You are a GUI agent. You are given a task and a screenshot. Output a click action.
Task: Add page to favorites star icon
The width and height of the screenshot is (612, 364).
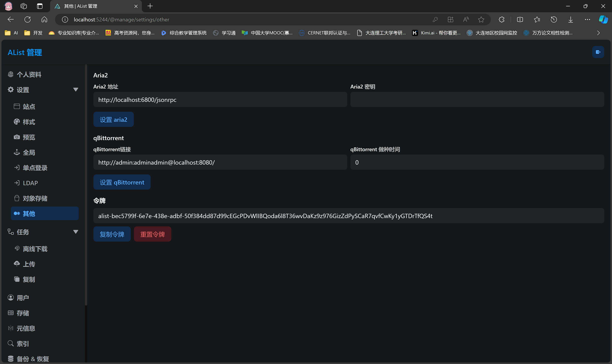point(481,19)
